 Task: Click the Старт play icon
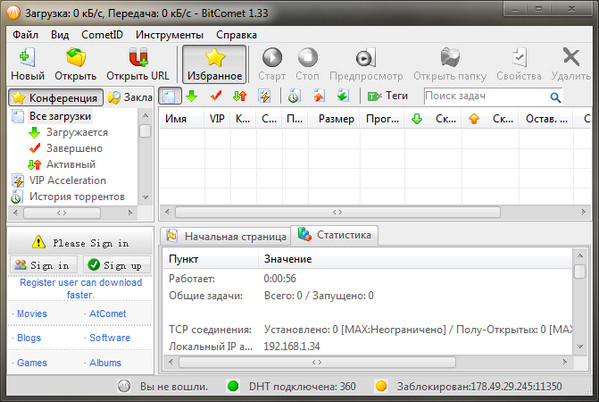click(272, 57)
